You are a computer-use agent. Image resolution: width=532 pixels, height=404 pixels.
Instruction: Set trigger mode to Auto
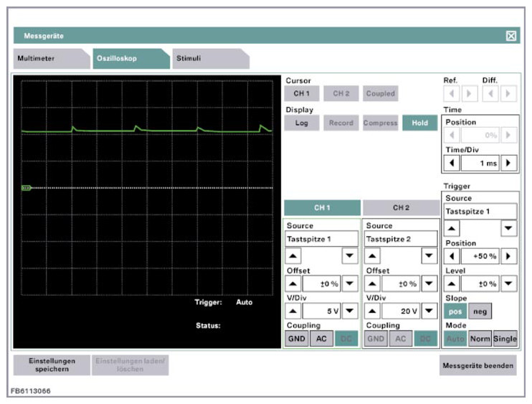pyautogui.click(x=455, y=339)
